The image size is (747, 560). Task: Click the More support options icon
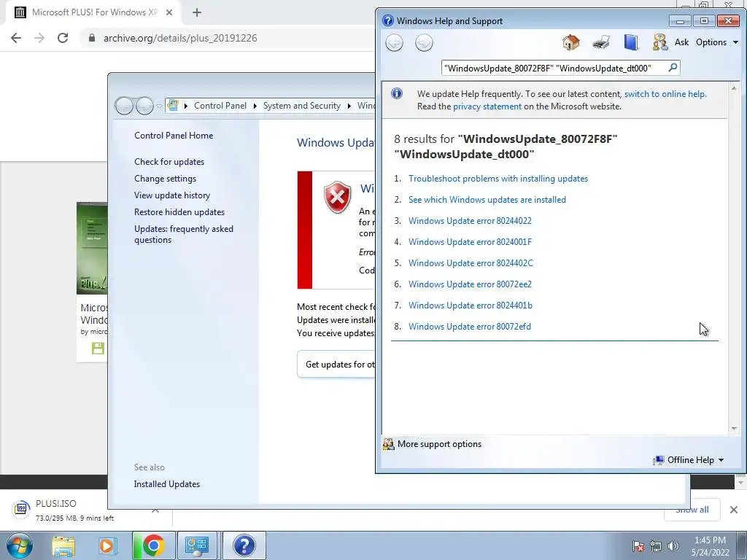389,444
